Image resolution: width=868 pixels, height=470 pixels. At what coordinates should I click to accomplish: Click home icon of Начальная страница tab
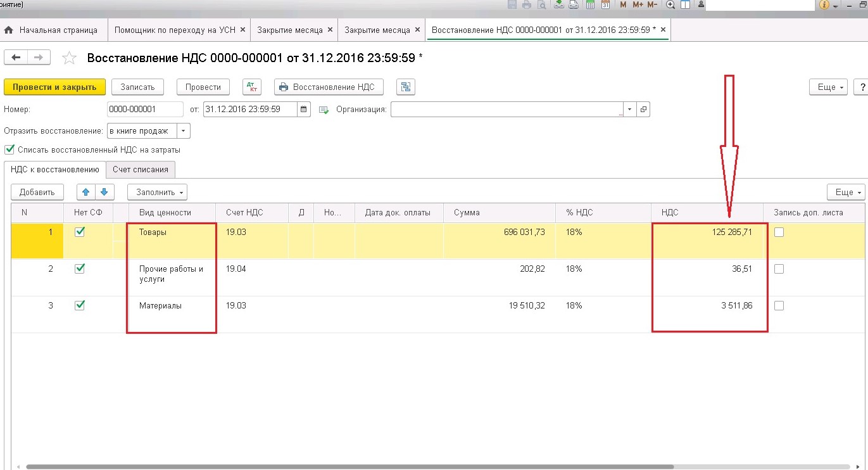pos(9,30)
